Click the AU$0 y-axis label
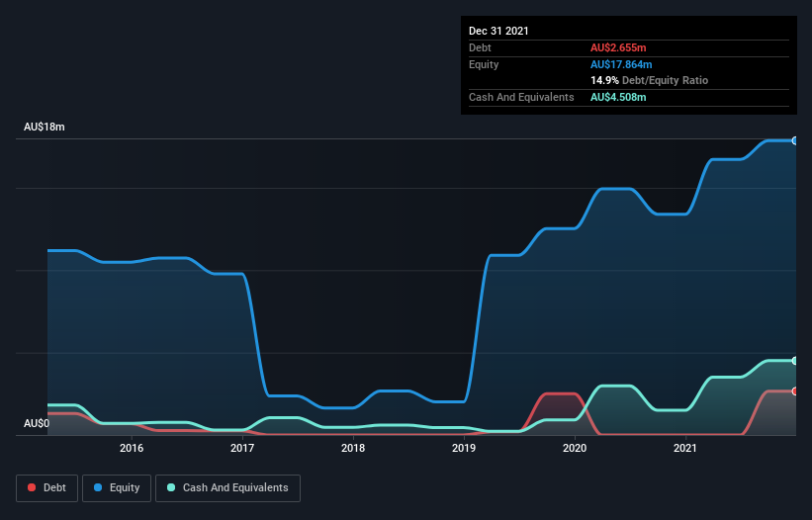812x520 pixels. coord(37,423)
